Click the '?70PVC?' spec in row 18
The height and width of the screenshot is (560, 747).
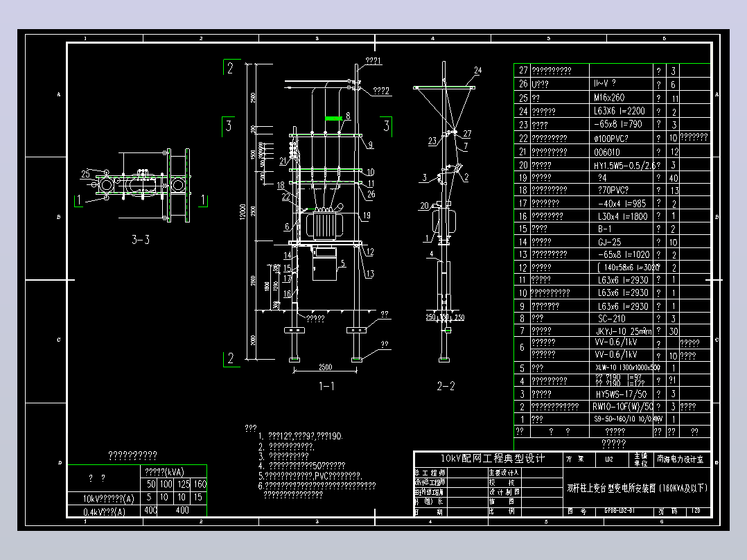coord(613,190)
